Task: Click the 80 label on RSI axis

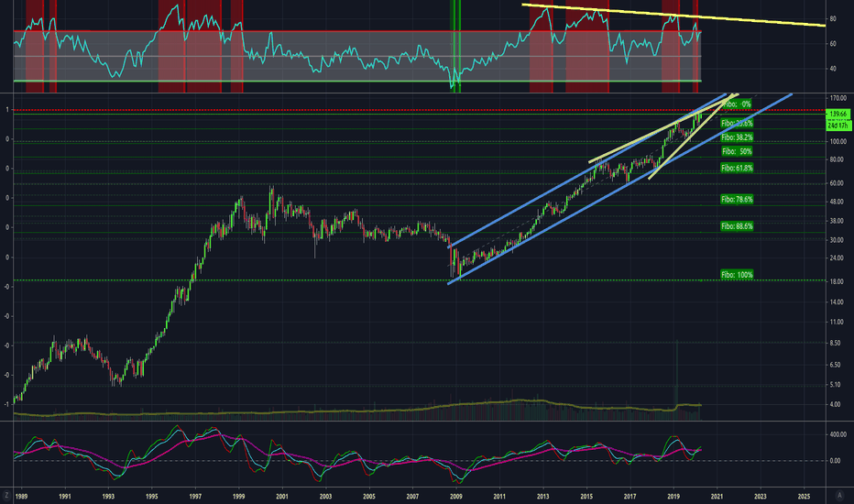Action: pyautogui.click(x=833, y=18)
